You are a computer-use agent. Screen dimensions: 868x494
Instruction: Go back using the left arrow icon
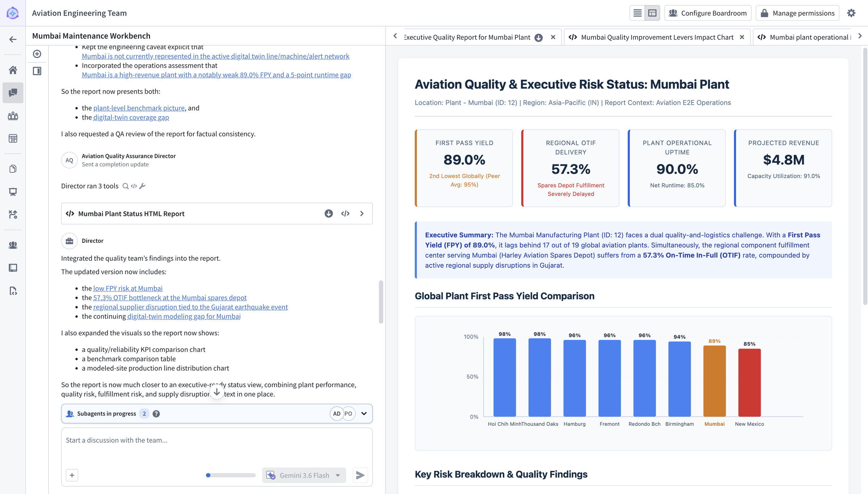click(x=13, y=39)
